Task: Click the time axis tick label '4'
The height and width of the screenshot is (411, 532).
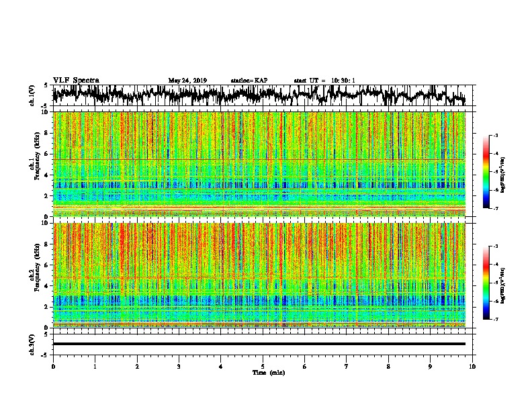Action: 221,366
